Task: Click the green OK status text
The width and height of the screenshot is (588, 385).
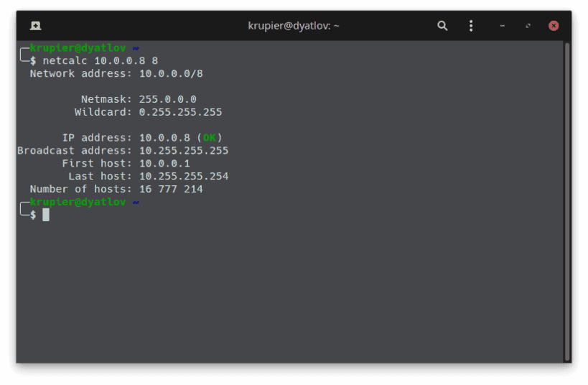Action: click(209, 138)
